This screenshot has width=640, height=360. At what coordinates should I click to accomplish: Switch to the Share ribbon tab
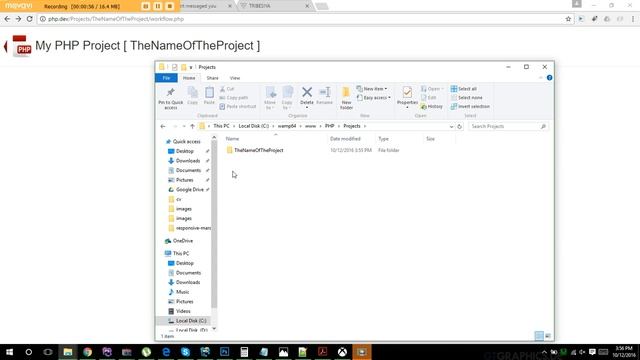pyautogui.click(x=212, y=78)
